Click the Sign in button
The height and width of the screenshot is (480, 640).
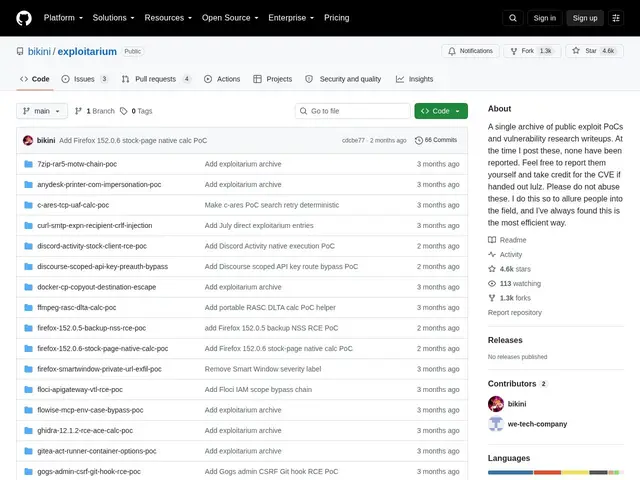544,18
